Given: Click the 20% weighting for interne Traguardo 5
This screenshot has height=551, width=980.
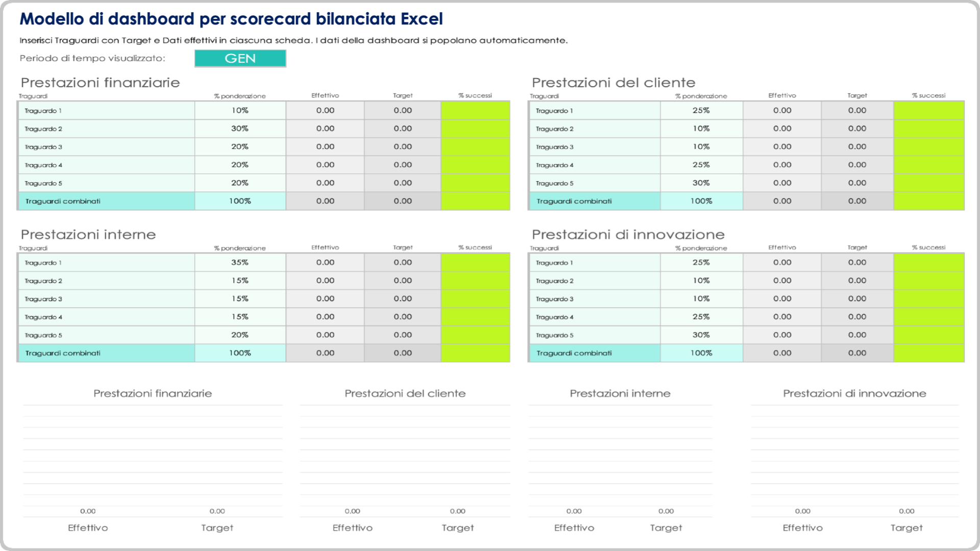Looking at the screenshot, I should click(x=240, y=335).
